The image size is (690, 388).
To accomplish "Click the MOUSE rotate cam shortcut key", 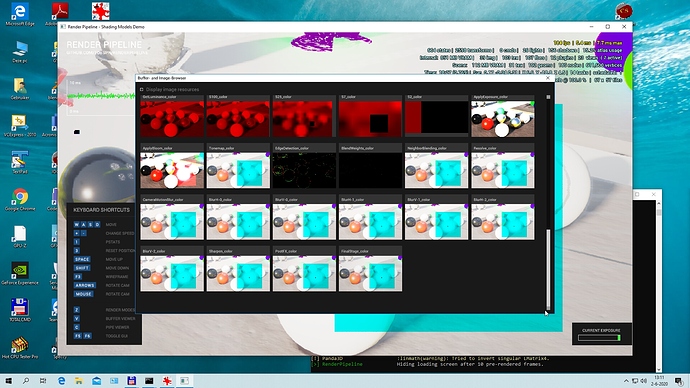I will (x=83, y=294).
